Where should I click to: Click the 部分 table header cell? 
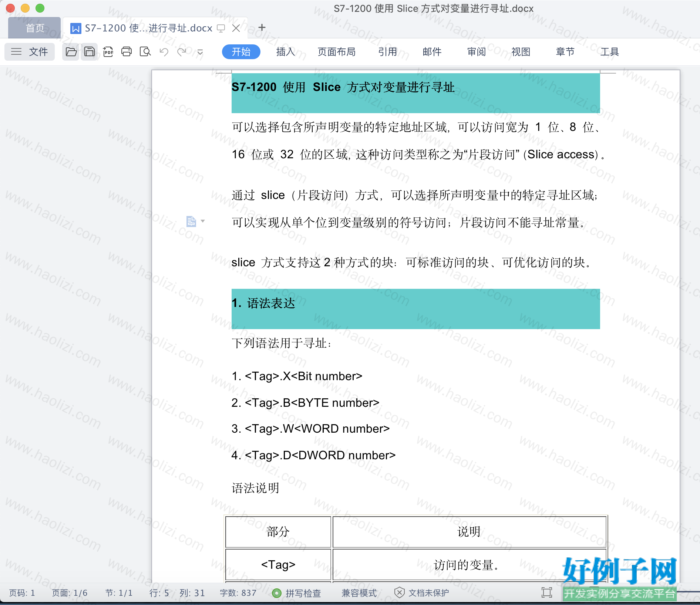[278, 532]
